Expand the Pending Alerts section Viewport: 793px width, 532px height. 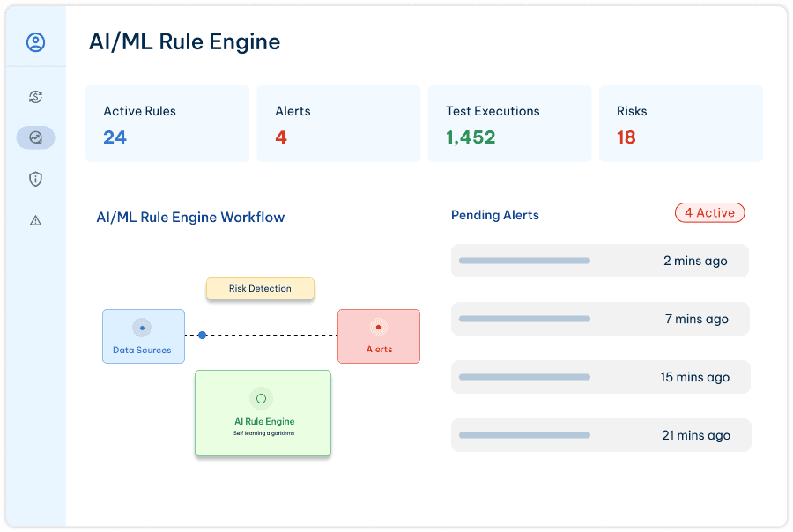[494, 215]
